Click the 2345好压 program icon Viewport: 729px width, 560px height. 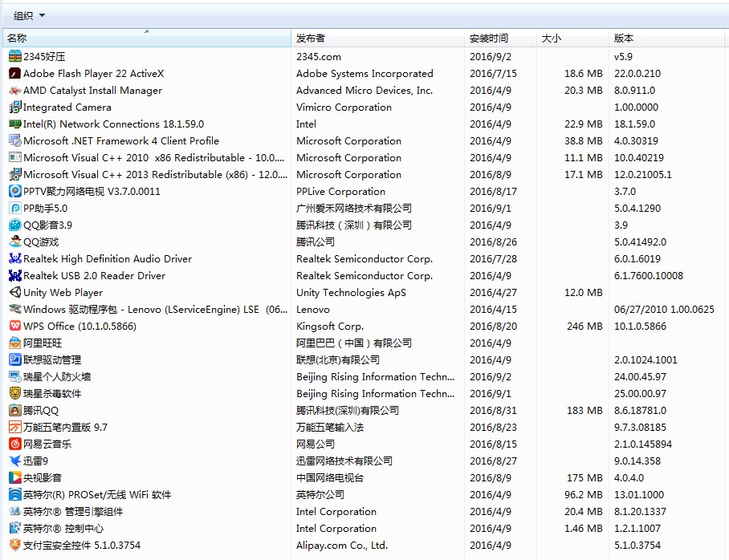(15, 56)
